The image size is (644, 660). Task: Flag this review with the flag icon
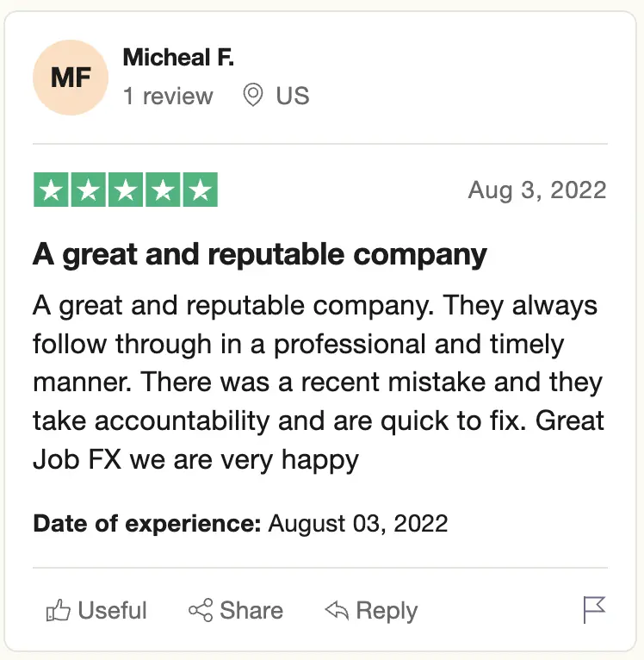[594, 610]
